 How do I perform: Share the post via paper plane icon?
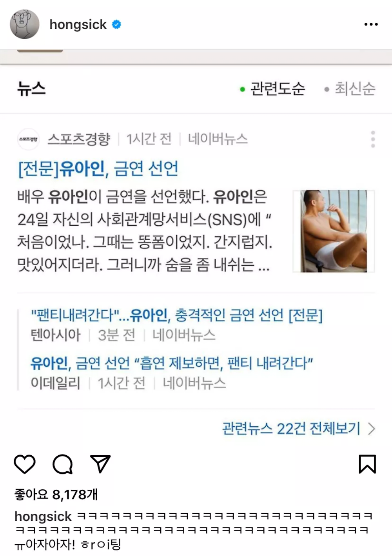[x=100, y=464]
